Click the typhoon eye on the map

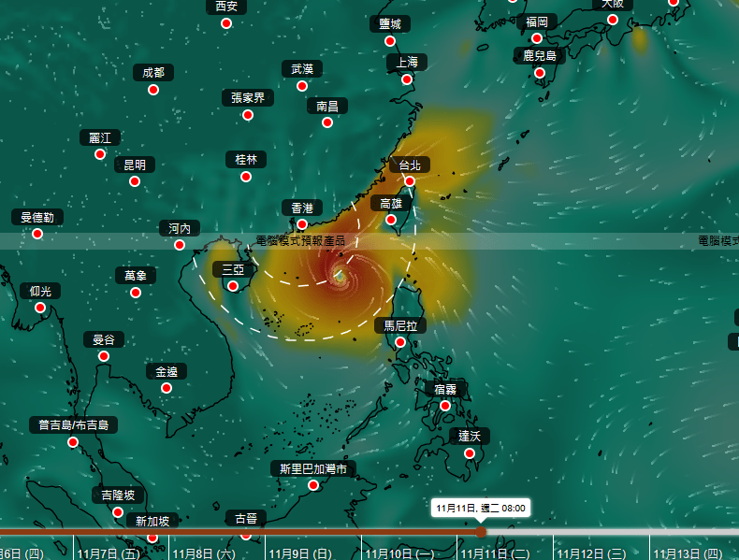339,274
